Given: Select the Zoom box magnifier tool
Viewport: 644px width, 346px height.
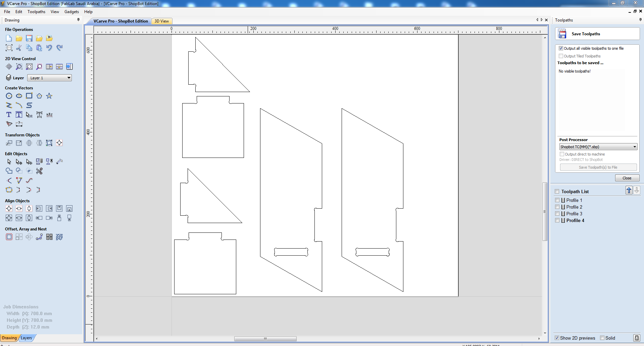Looking at the screenshot, I should 19,67.
